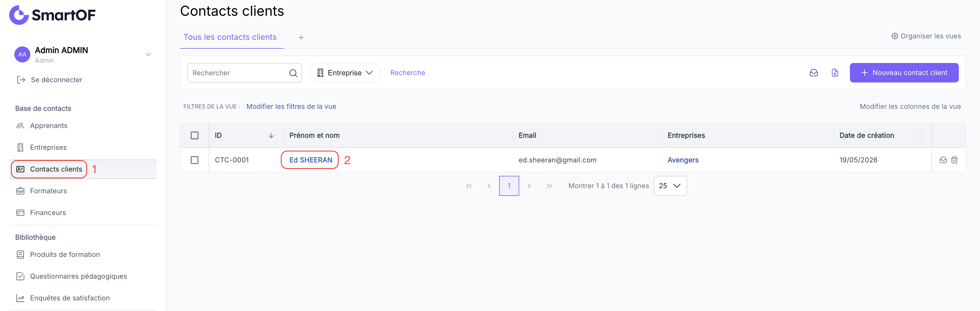Click the CTC-0001 ID cell
This screenshot has width=980, height=311.
(x=232, y=160)
